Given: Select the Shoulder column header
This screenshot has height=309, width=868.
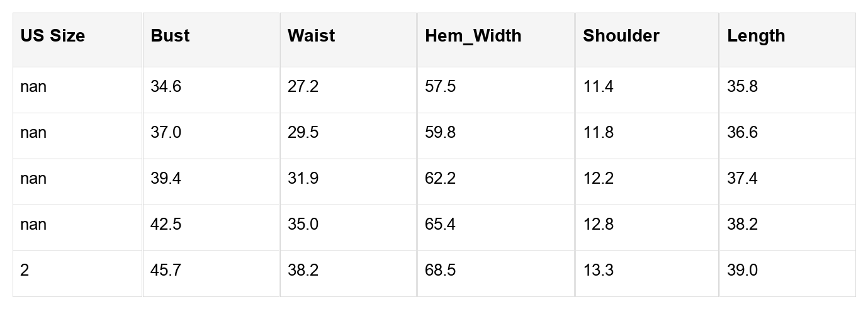Looking at the screenshot, I should 621,36.
